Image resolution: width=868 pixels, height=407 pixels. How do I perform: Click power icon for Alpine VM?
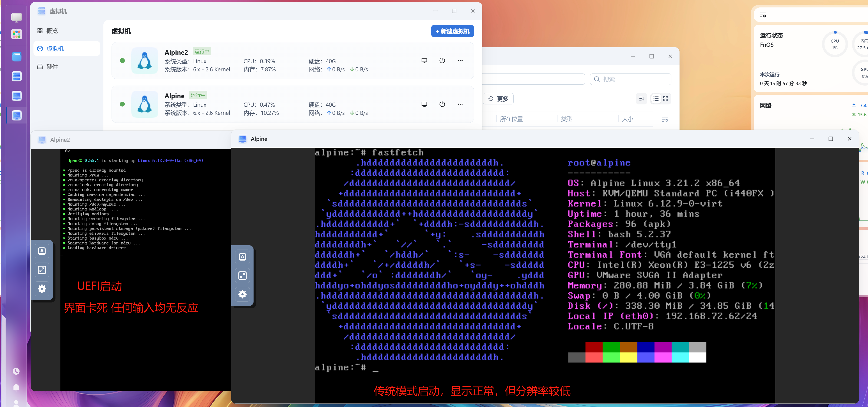tap(442, 104)
